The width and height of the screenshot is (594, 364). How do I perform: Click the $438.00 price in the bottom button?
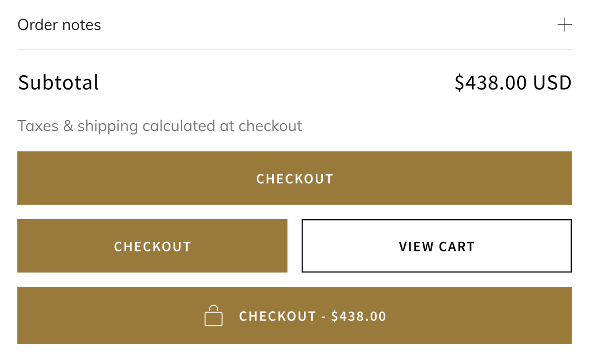[x=359, y=316]
